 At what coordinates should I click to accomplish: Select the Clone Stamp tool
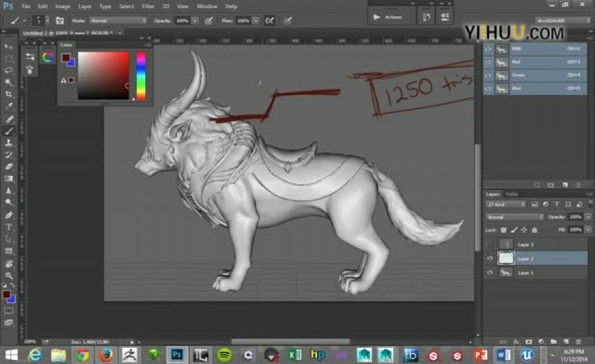8,143
